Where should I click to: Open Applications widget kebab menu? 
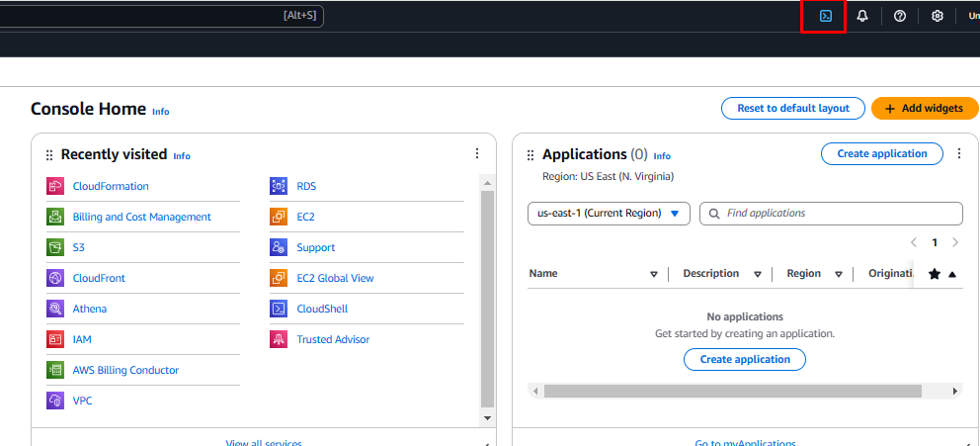point(957,154)
